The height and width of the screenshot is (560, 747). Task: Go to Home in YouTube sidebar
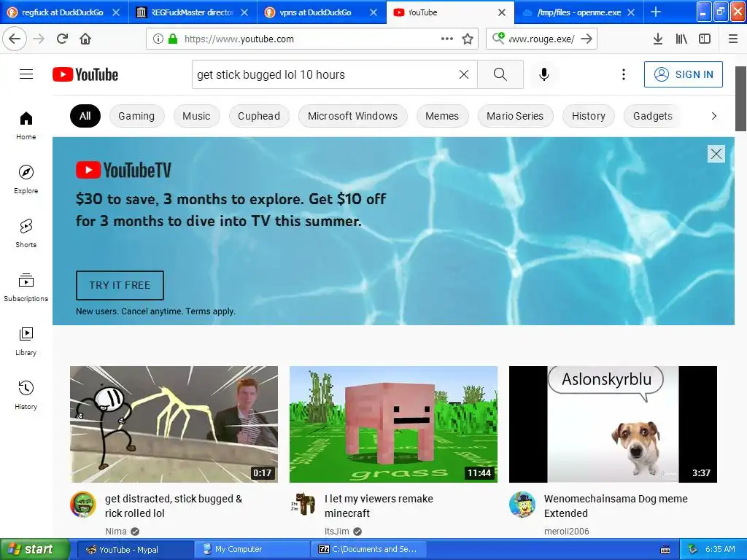[x=26, y=125]
